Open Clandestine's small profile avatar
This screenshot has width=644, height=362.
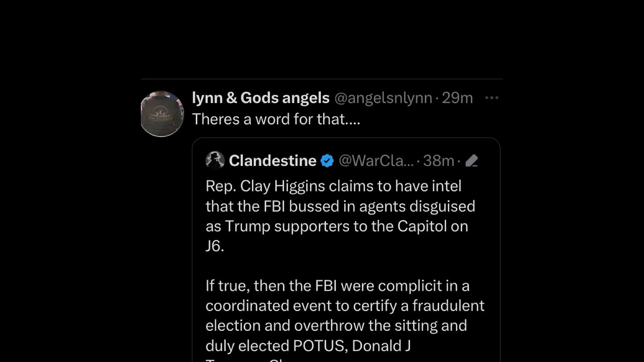point(215,160)
